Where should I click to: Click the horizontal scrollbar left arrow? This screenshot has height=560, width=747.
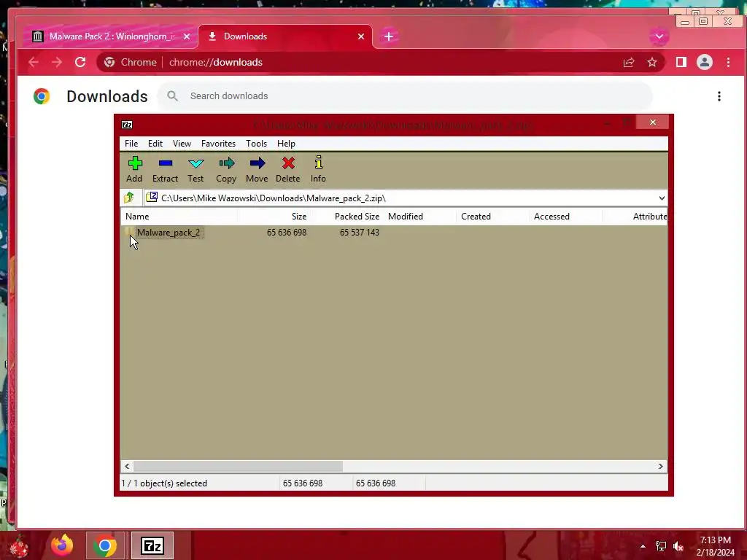pos(127,466)
